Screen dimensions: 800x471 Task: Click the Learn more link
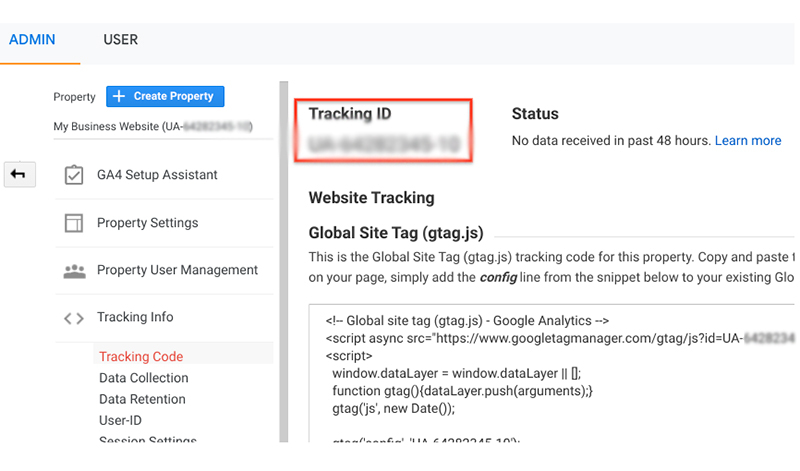click(748, 141)
